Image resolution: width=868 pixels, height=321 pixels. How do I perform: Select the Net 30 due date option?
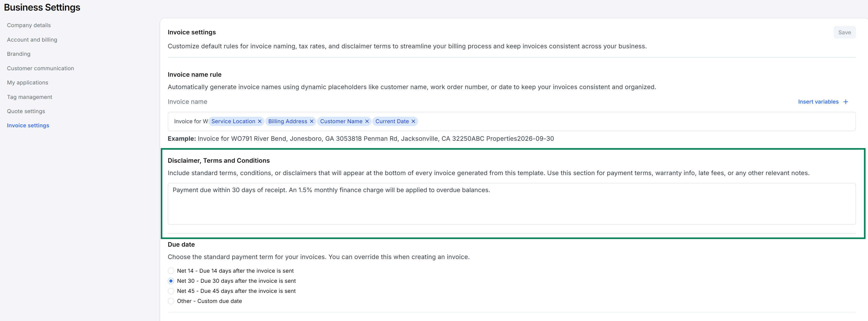pyautogui.click(x=171, y=281)
